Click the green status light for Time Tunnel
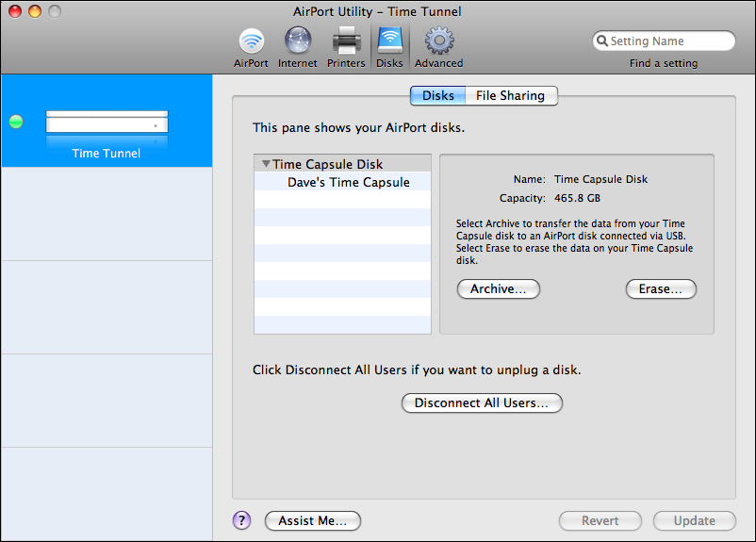756x542 pixels. [16, 122]
